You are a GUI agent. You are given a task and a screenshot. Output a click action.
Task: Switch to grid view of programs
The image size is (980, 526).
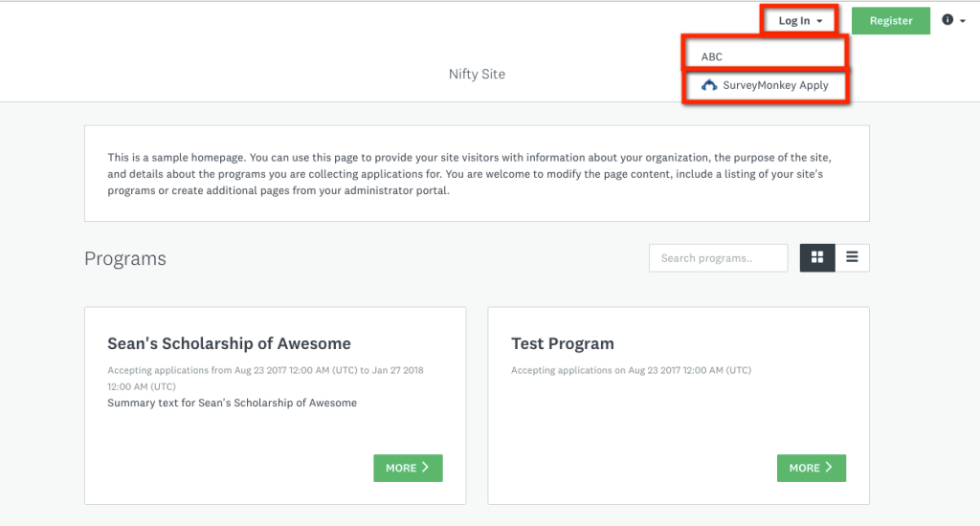point(817,257)
